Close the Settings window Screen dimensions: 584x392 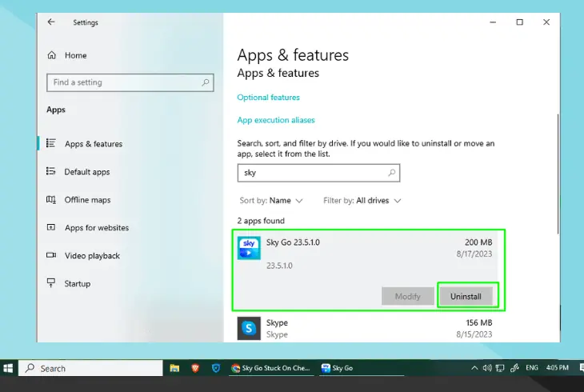pyautogui.click(x=546, y=22)
